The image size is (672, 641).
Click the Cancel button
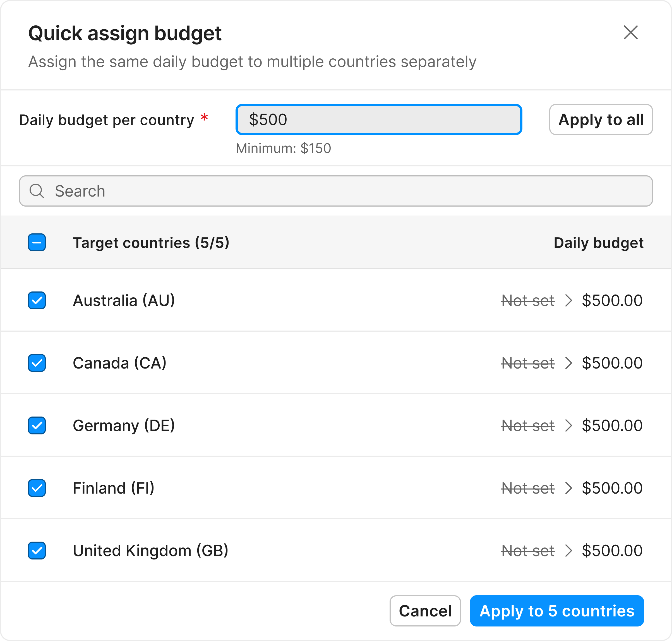coord(425,611)
